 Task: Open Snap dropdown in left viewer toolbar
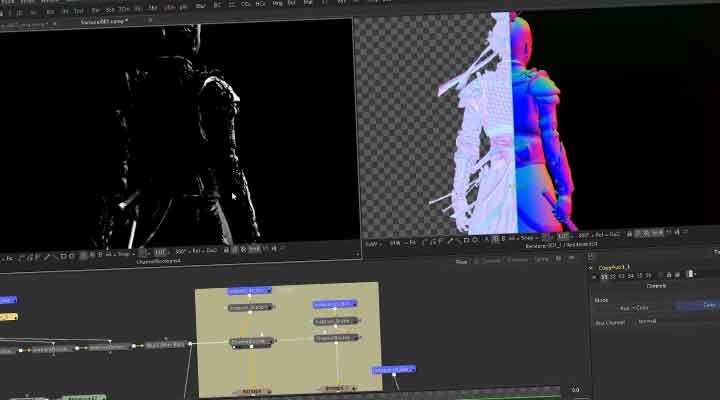124,254
